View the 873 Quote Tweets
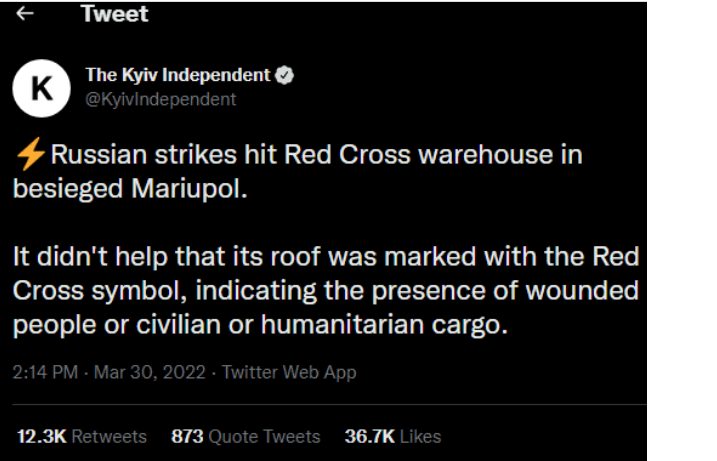This screenshot has width=717, height=461. (246, 436)
